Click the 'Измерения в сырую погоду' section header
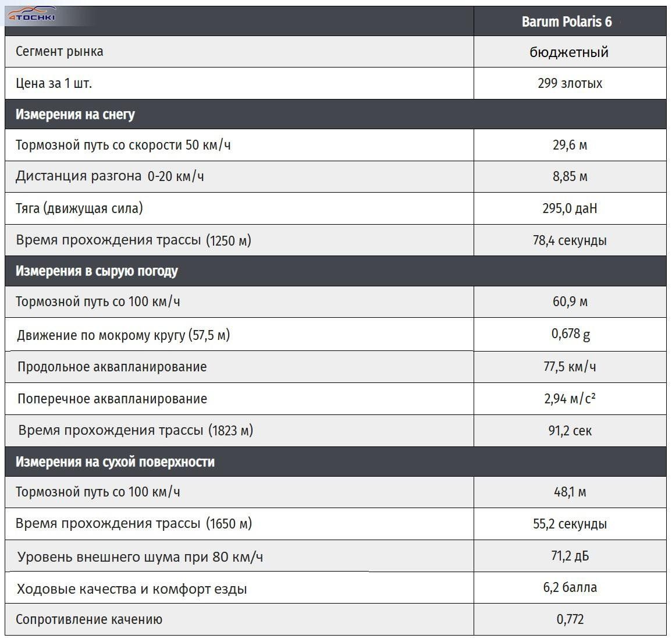This screenshot has height=642, width=672. pos(97,271)
